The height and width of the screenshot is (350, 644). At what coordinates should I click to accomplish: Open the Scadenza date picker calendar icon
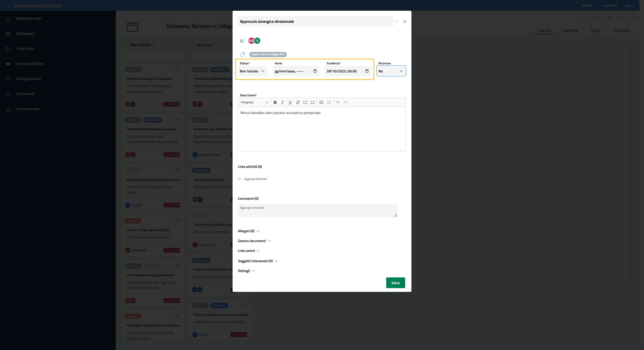[x=367, y=71]
